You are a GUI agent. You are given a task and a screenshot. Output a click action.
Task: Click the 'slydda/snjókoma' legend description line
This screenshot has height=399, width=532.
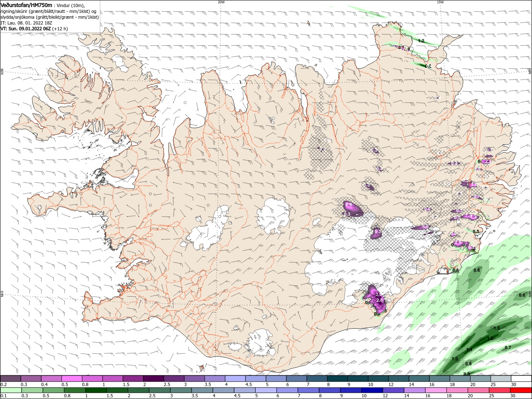click(x=49, y=17)
